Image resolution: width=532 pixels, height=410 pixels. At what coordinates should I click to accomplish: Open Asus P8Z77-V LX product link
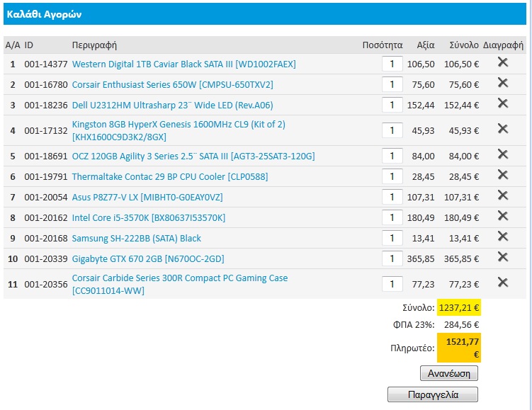[147, 198]
